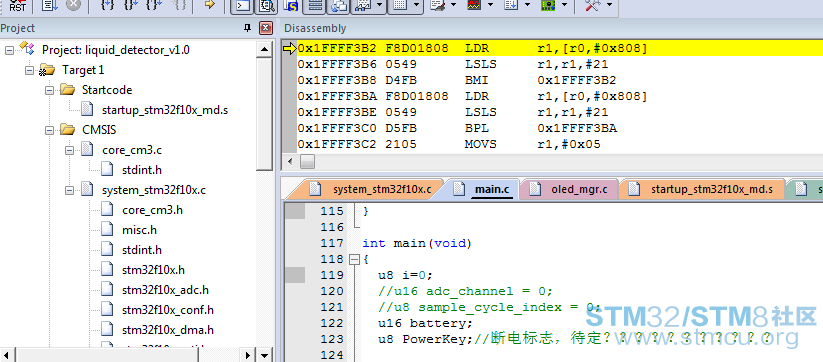Image resolution: width=823 pixels, height=362 pixels.
Task: Select the Startcode folder in tree
Action: [x=107, y=90]
